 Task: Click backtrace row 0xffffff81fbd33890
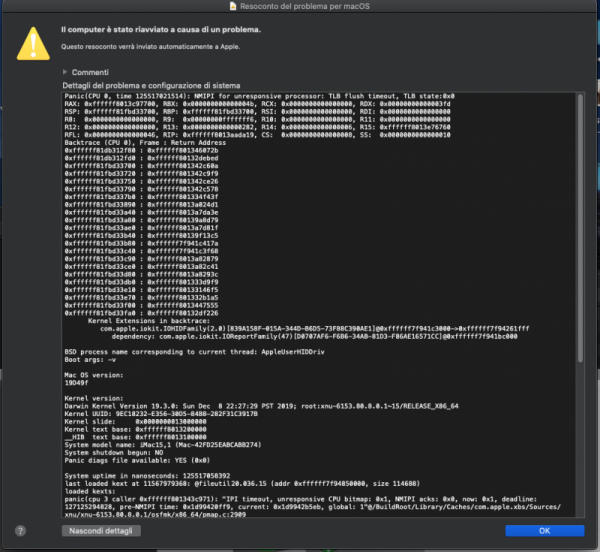(x=142, y=205)
